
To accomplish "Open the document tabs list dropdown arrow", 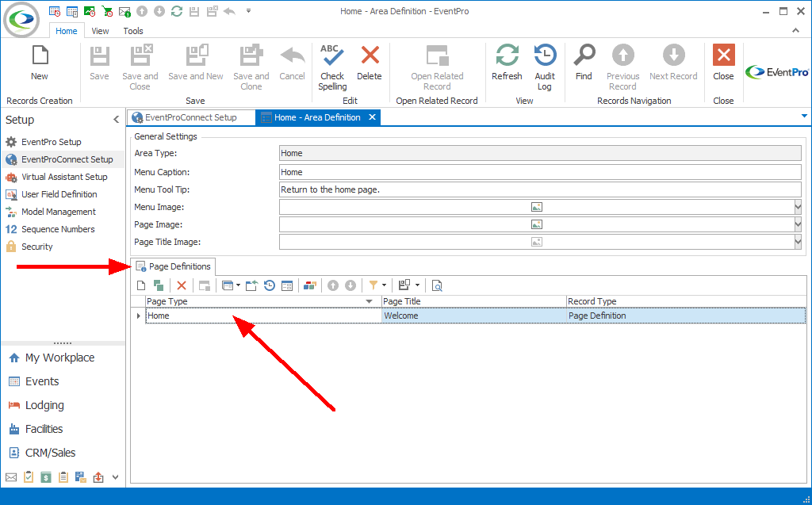I will pos(804,116).
